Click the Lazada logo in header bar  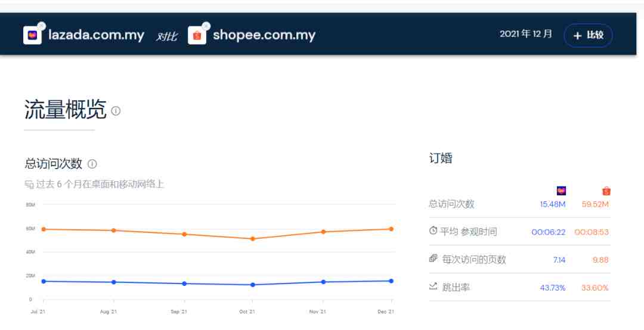click(x=31, y=35)
